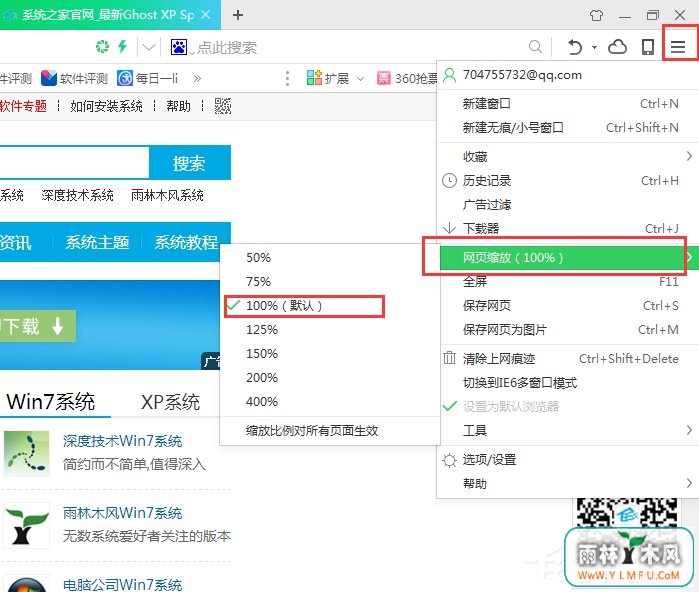Image resolution: width=699 pixels, height=592 pixels.
Task: Click the skin (shirt) icon in title bar
Action: (596, 16)
